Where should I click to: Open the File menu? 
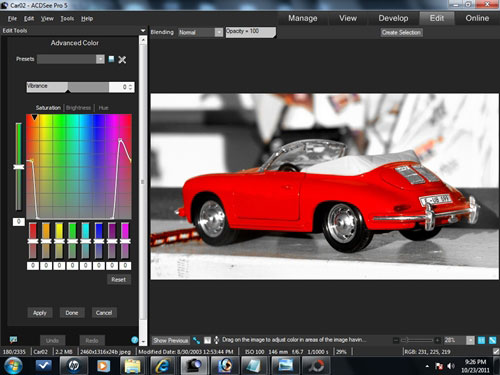coord(12,18)
